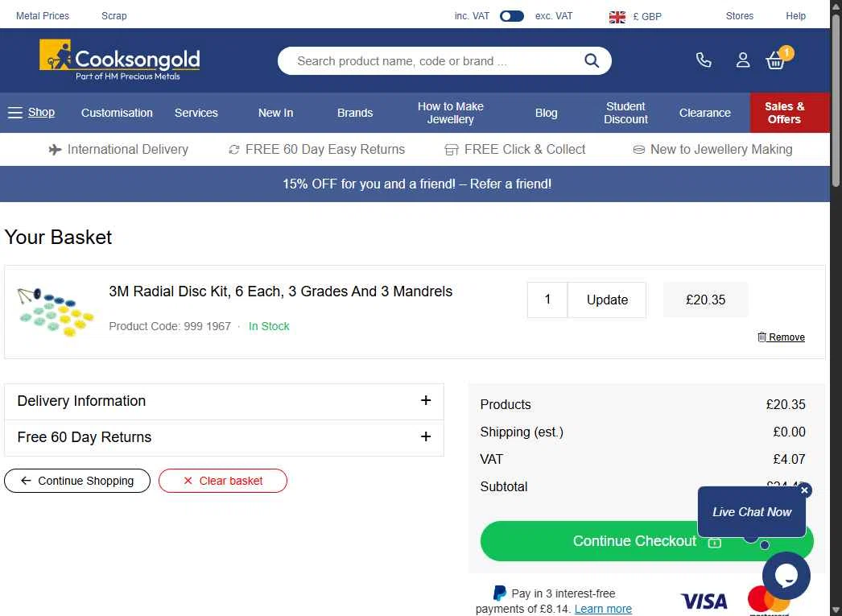Click the VAT £4.07 amount
Screen dimensions: 842x616
click(x=789, y=459)
